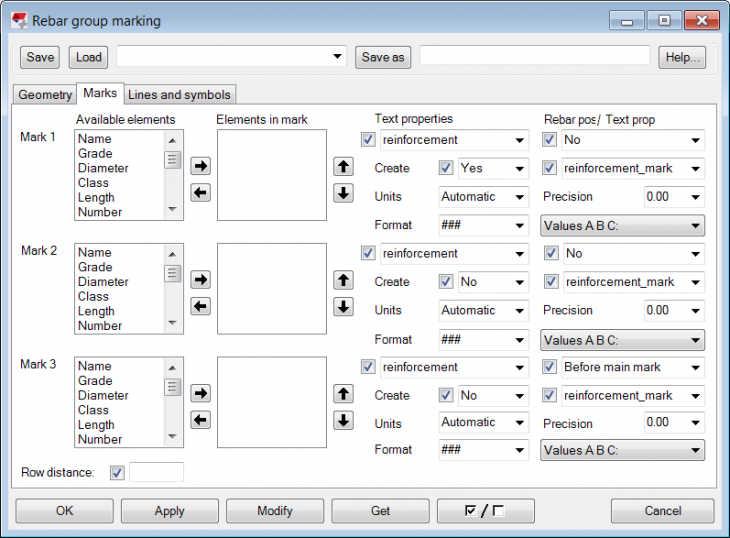Click Mark 2 right arrow to add element
730x538 pixels.
[x=200, y=279]
